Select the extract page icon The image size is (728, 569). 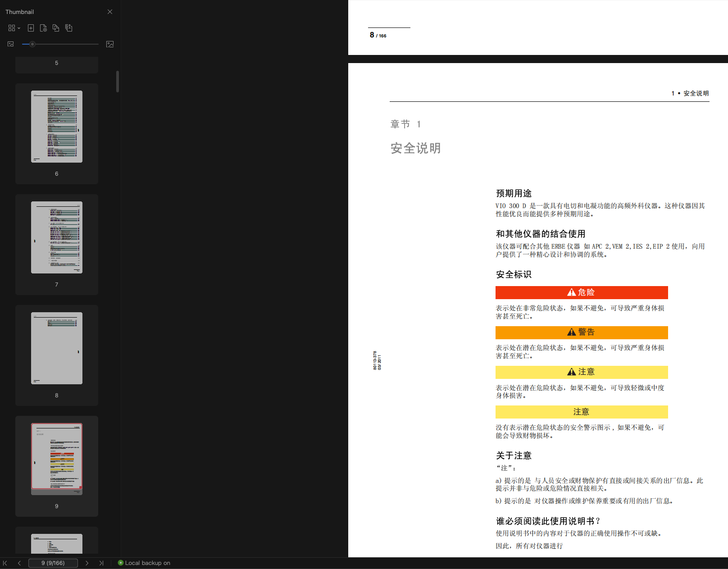tap(43, 27)
